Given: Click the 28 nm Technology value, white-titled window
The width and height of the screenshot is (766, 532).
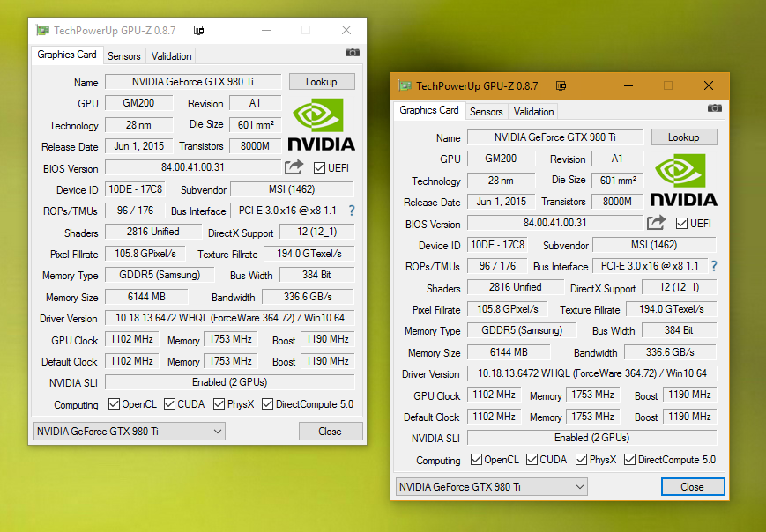Looking at the screenshot, I should click(x=139, y=124).
